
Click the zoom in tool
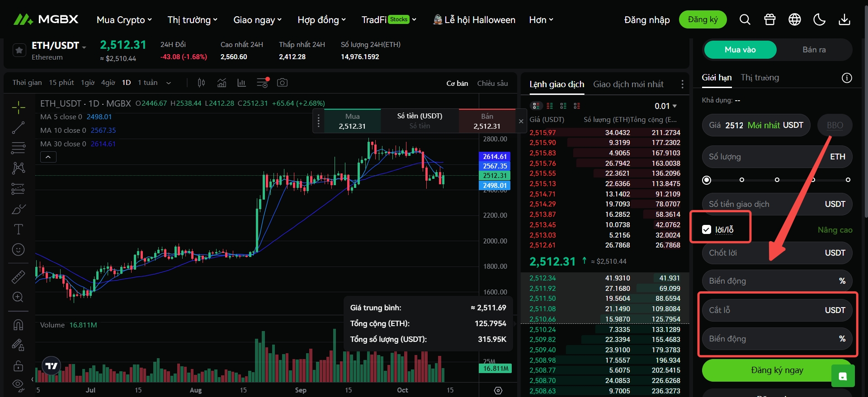(x=18, y=297)
